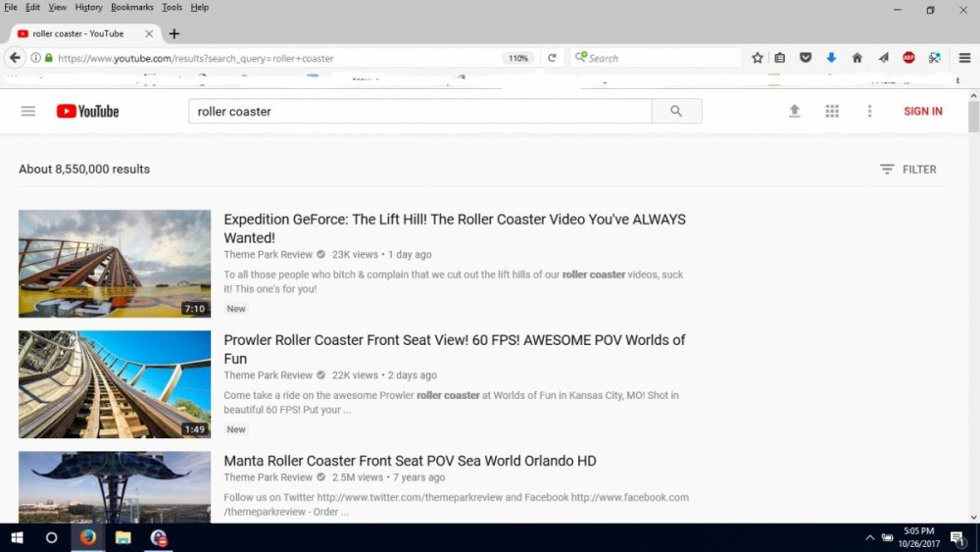Open the Bookmarks menu
The width and height of the screenshot is (980, 552).
[x=131, y=7]
